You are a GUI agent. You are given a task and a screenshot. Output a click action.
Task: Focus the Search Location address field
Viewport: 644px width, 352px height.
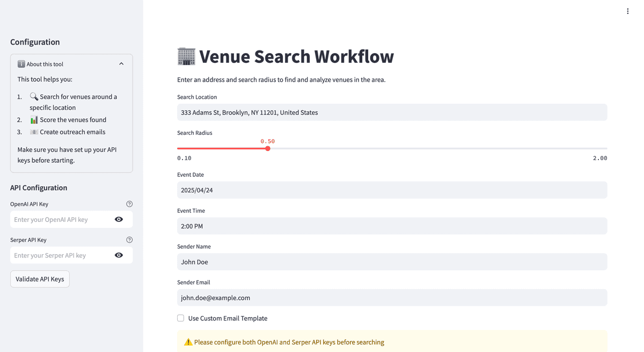392,112
